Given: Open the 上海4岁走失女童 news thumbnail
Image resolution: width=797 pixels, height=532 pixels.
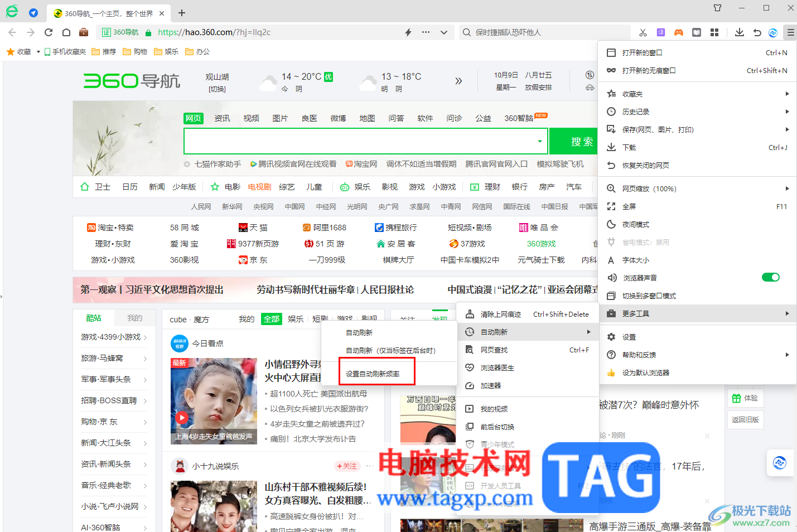Looking at the screenshot, I should click(x=214, y=401).
